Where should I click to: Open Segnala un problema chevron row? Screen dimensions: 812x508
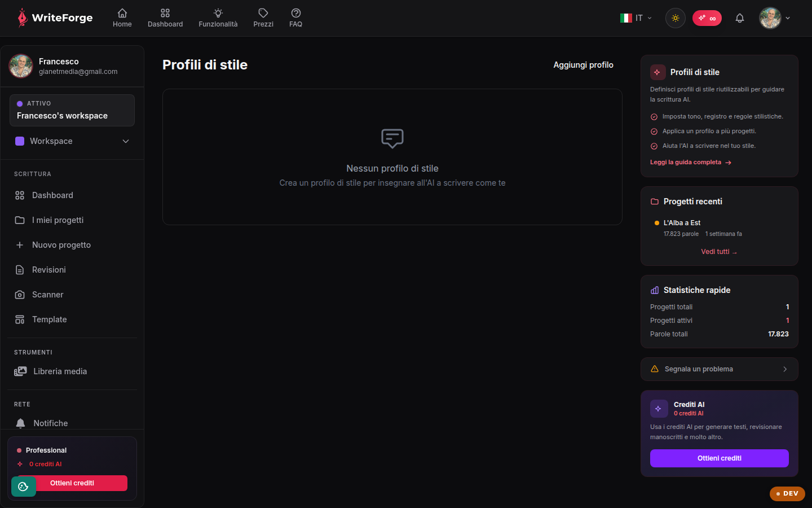coord(720,369)
